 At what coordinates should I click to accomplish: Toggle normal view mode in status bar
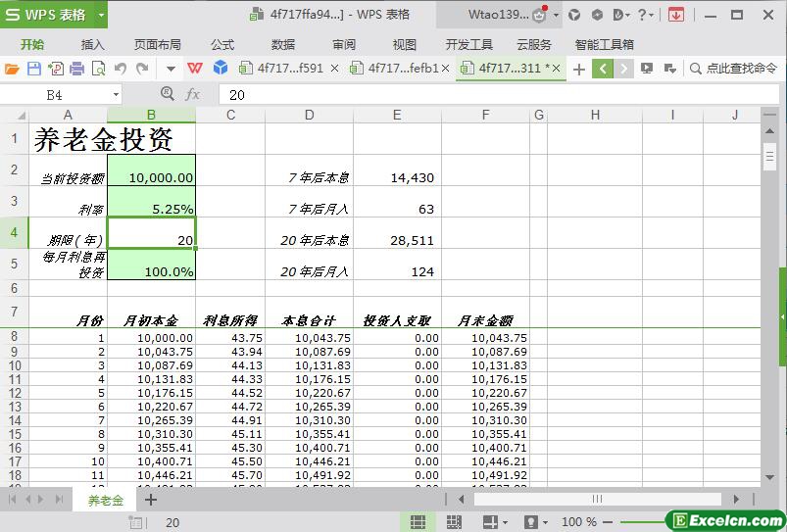(x=418, y=522)
